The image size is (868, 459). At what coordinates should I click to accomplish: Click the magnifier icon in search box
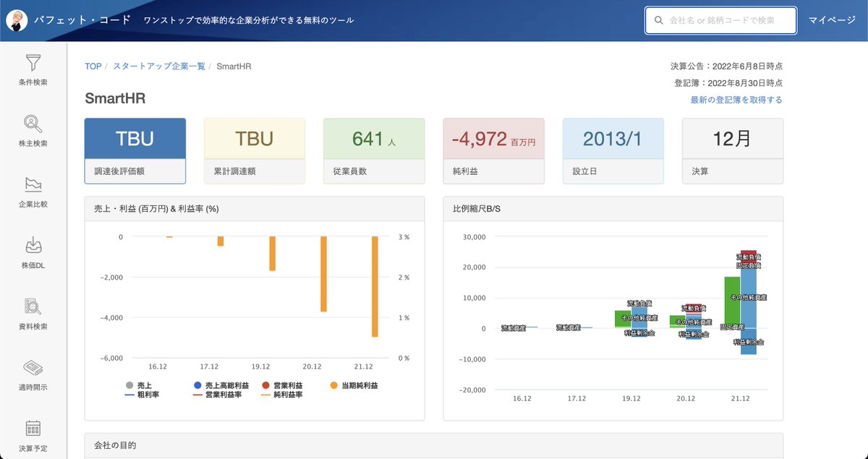pyautogui.click(x=658, y=20)
